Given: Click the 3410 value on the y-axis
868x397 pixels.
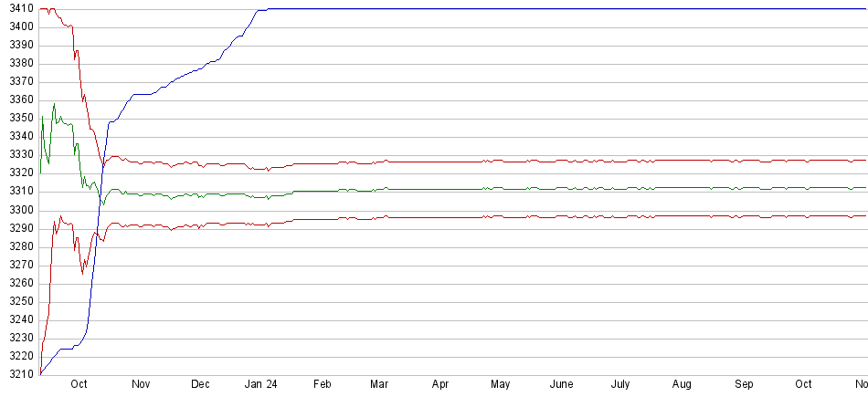Looking at the screenshot, I should [17, 9].
